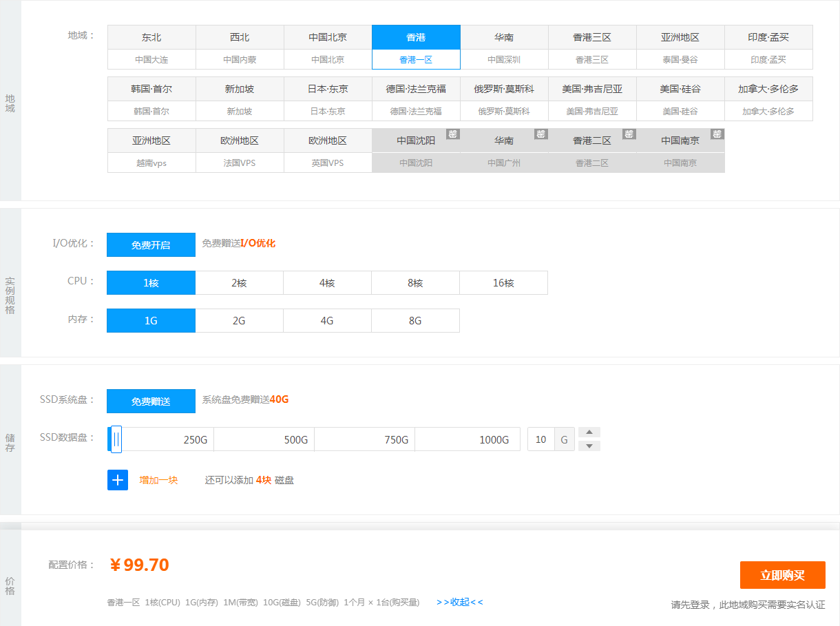Click the blue plus icon to add disk
The image size is (840, 626).
click(x=118, y=480)
